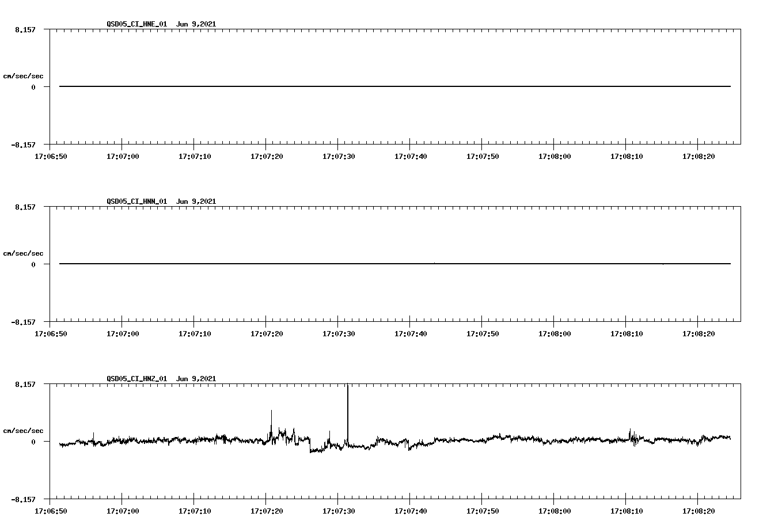This screenshot has height=532, width=782.
Task: Click the Jun 9,2021 date above HNE plot
Action: point(196,24)
